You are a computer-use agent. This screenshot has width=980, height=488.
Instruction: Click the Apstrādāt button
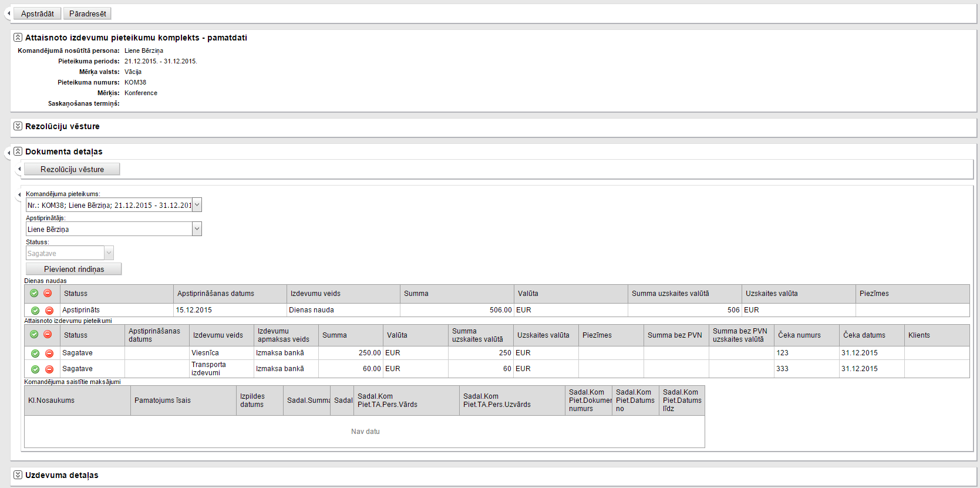click(38, 14)
